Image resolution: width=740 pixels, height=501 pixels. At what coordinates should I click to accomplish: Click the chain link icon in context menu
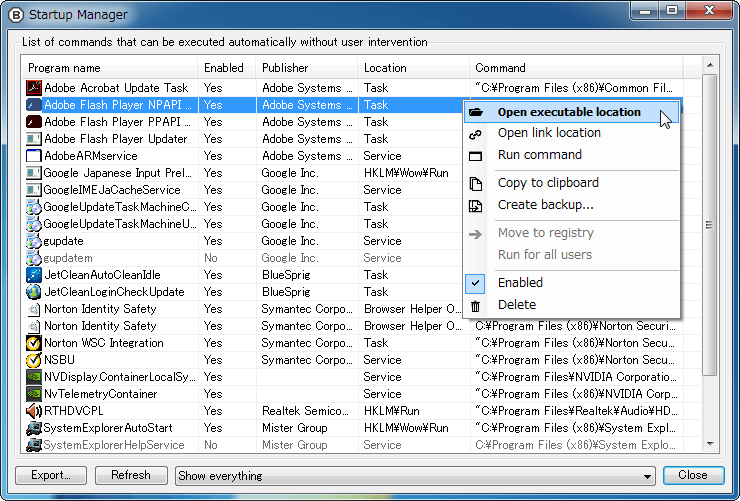tap(476, 134)
